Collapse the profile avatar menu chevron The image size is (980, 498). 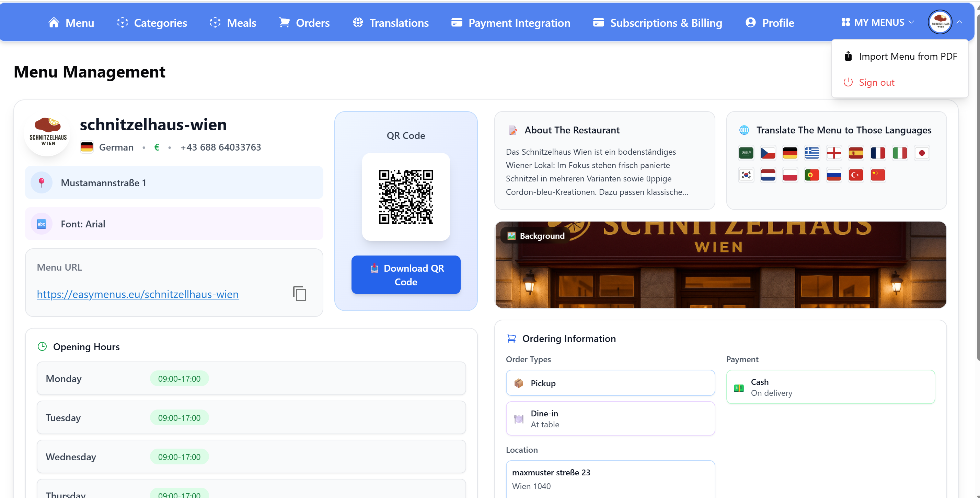[x=959, y=22]
